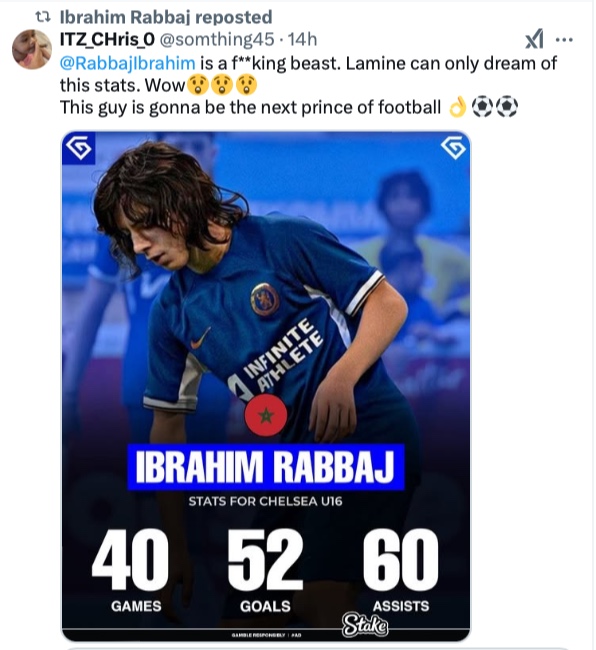This screenshot has width=596, height=650.
Task: Open the ITZ_CHris_0 display name
Action: pos(107,40)
